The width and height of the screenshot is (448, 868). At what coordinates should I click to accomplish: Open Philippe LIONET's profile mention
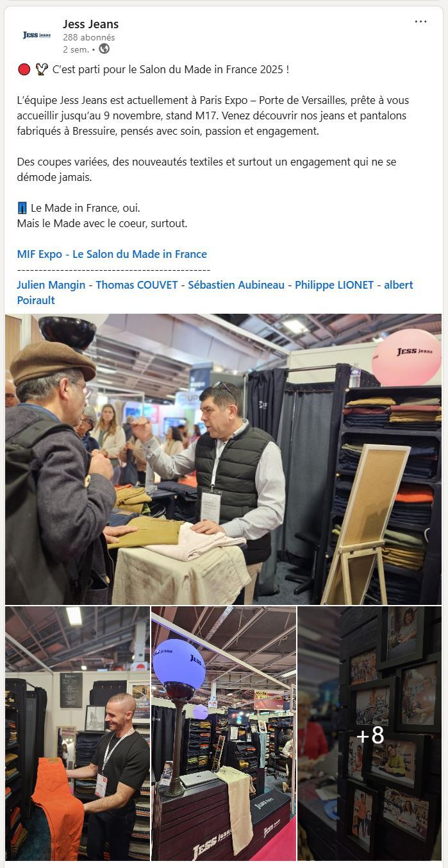[x=334, y=285]
